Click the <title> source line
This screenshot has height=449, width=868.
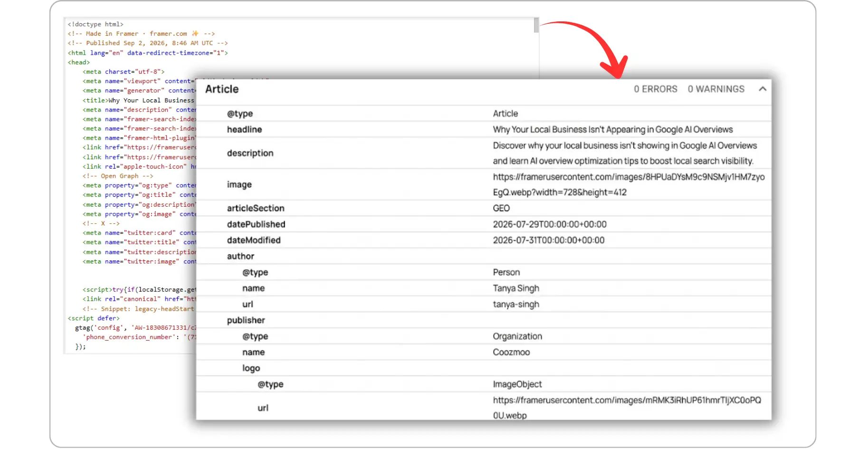(x=139, y=100)
